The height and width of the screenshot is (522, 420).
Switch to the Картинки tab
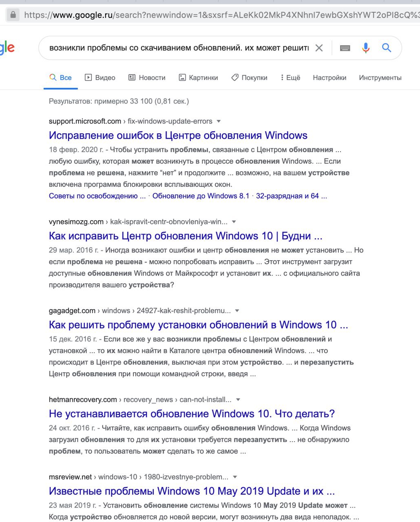pyautogui.click(x=199, y=77)
